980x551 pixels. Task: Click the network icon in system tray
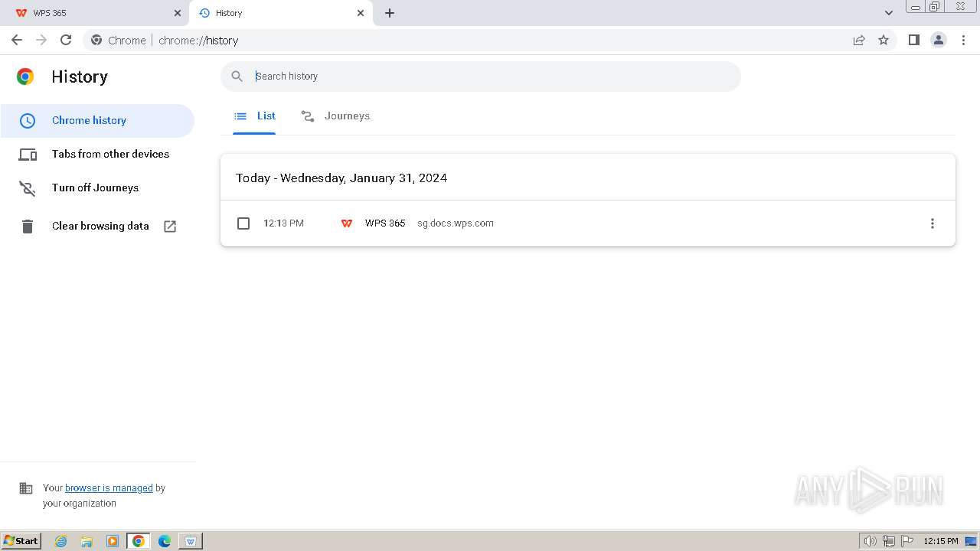point(889,541)
